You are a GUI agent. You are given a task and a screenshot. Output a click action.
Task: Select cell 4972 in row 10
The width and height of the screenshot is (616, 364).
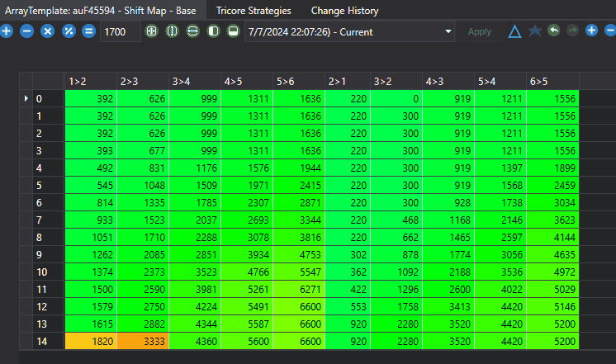(552, 272)
